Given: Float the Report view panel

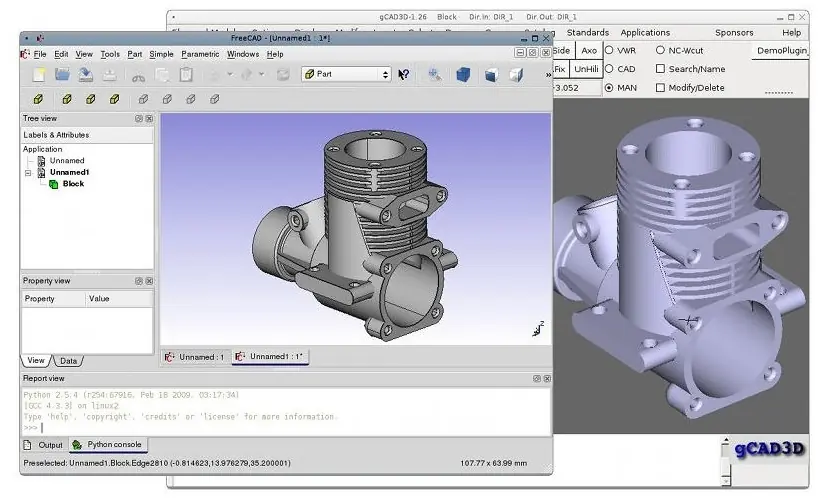Looking at the screenshot, I should (537, 378).
